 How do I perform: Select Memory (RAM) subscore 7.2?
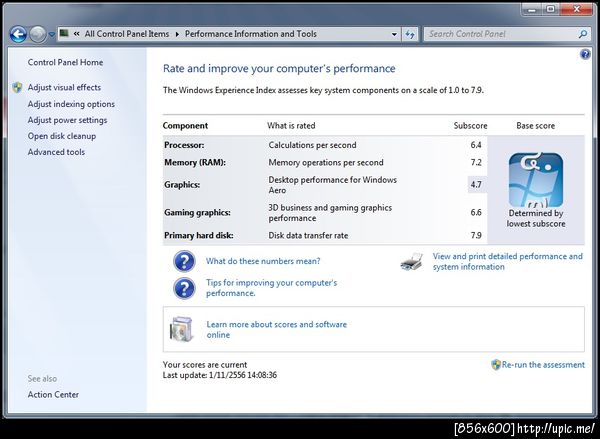[476, 163]
